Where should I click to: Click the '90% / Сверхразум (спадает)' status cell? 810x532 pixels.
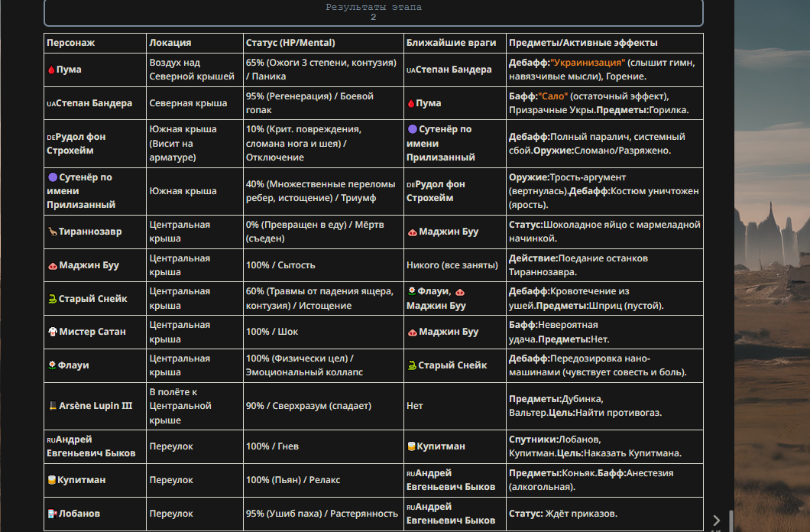(x=323, y=406)
